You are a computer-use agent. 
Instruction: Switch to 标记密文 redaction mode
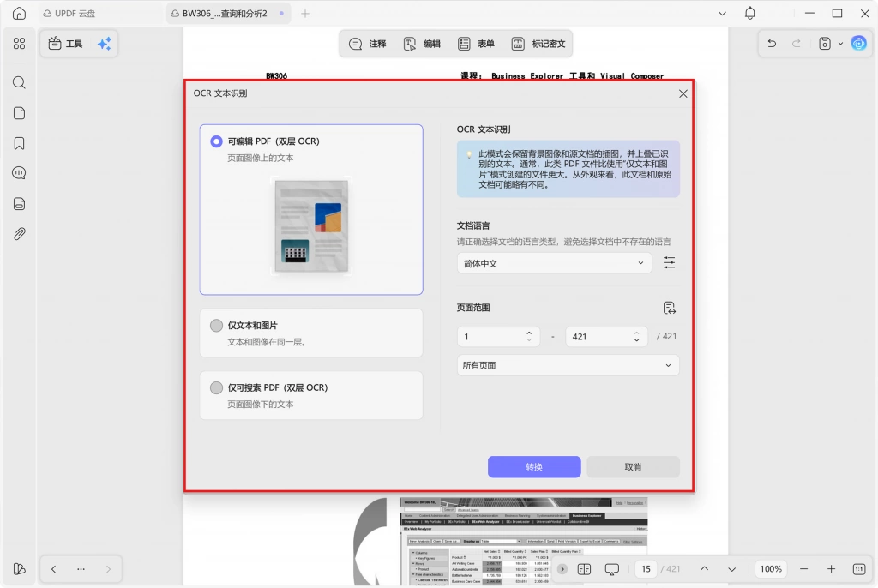click(x=538, y=44)
